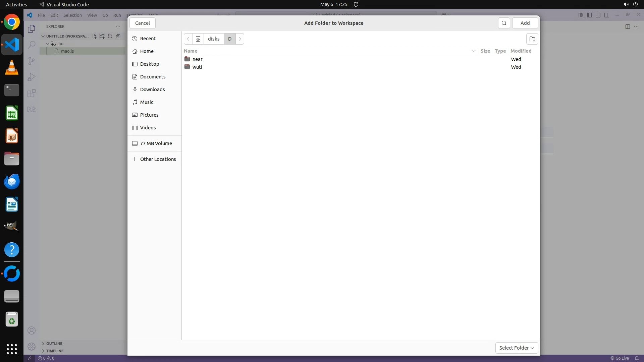Click the Accounts icon in the activity bar
The image size is (644, 362).
[x=32, y=331]
